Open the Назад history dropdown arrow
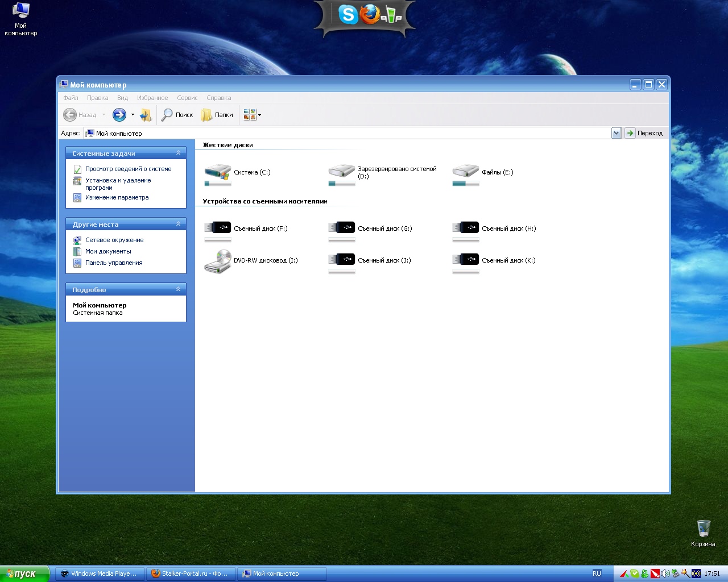Image resolution: width=728 pixels, height=582 pixels. tap(104, 115)
